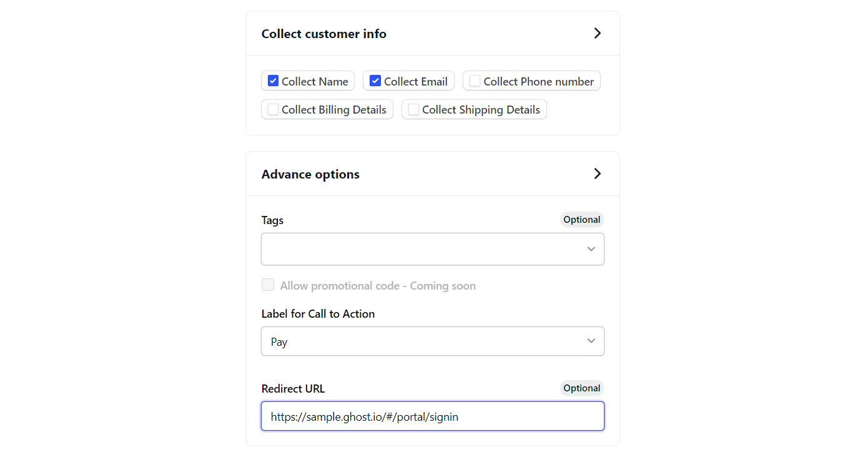
Task: Click the Redirect URL input field
Action: [x=433, y=416]
